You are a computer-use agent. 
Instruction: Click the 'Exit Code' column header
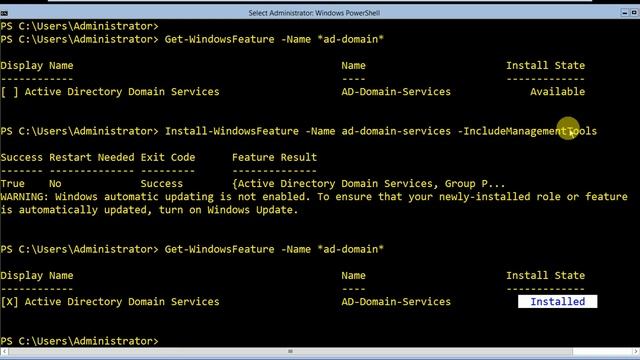pyautogui.click(x=168, y=158)
